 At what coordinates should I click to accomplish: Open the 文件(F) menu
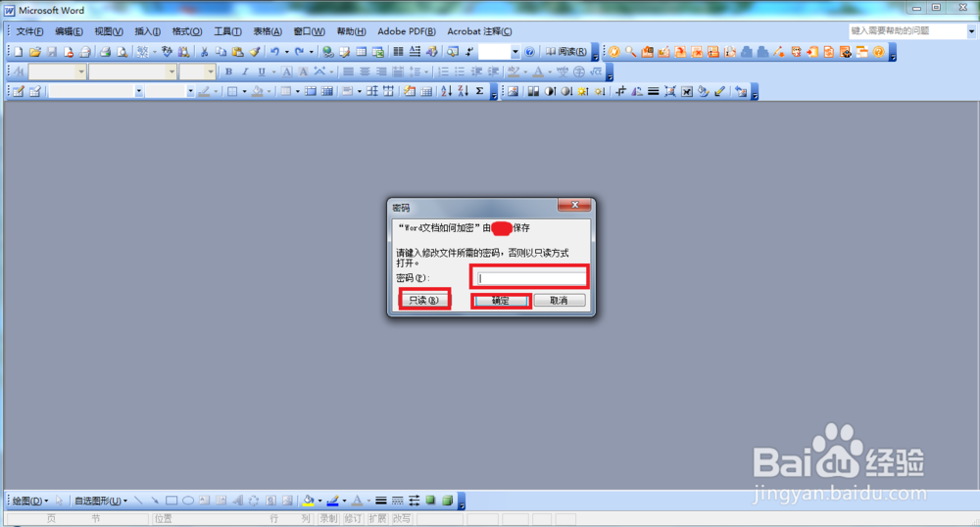(30, 31)
